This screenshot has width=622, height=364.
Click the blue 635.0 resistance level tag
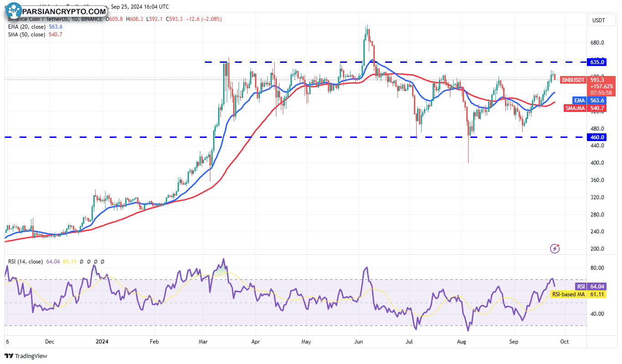click(597, 62)
